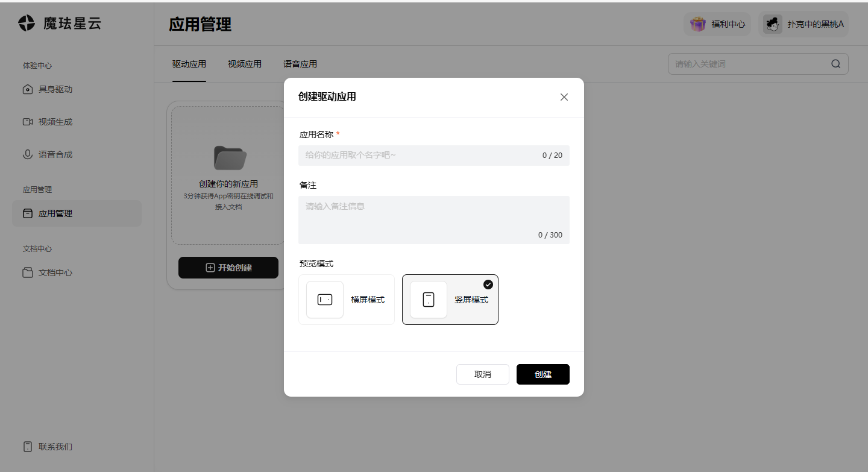Screen dimensions: 868x472
Task: Click the 联系我们 phone icon
Action: click(28, 447)
